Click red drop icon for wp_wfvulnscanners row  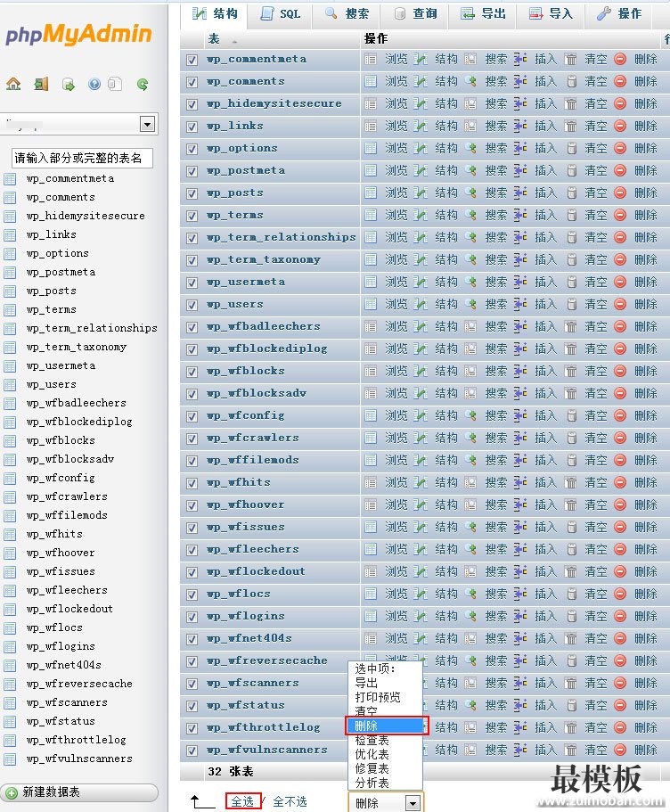[x=620, y=750]
